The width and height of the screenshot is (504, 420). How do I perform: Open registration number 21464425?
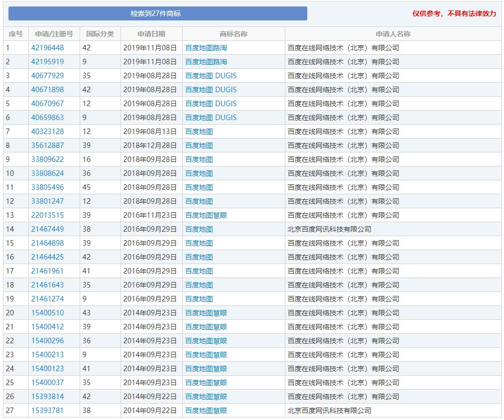47,257
